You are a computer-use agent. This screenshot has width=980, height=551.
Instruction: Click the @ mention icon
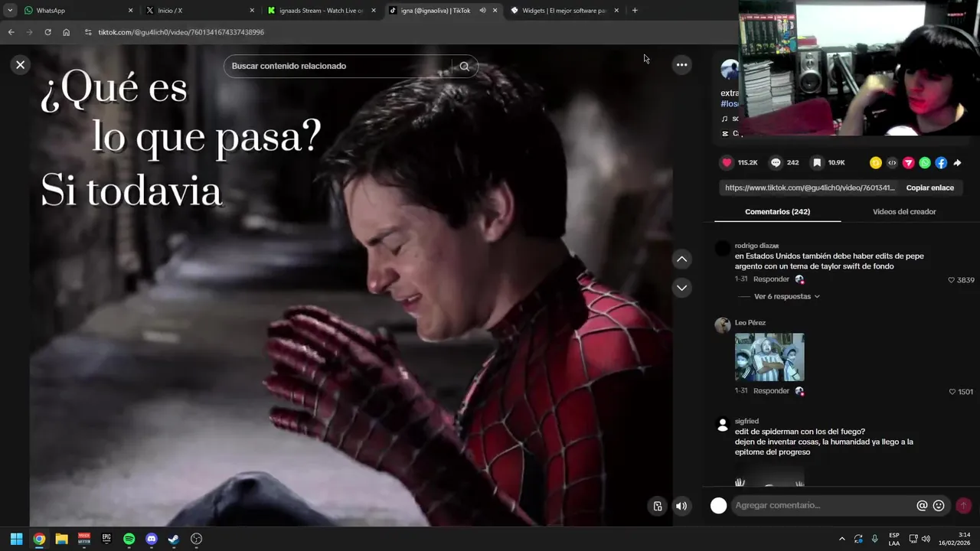tap(922, 506)
